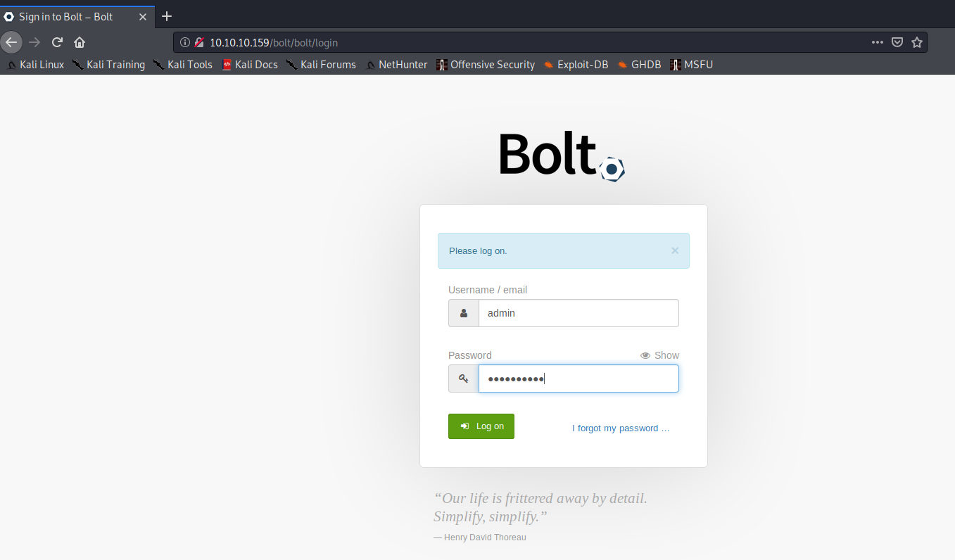Focus the Username / email field
This screenshot has height=560, width=955.
(578, 313)
